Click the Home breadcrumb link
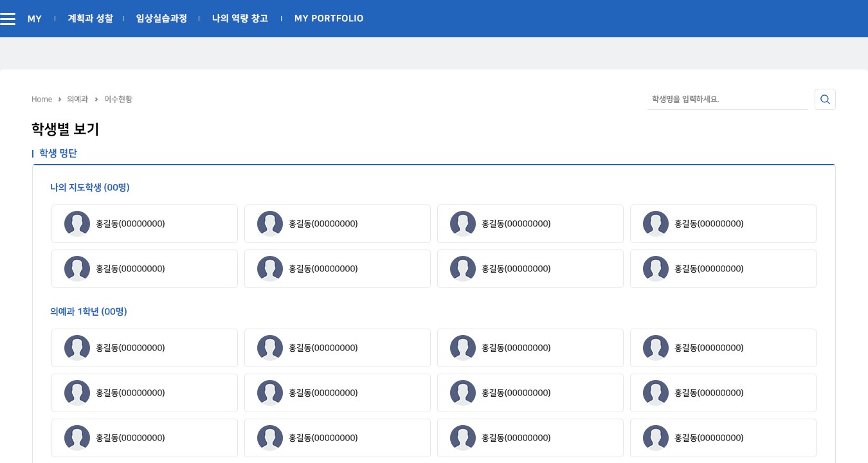 point(42,99)
